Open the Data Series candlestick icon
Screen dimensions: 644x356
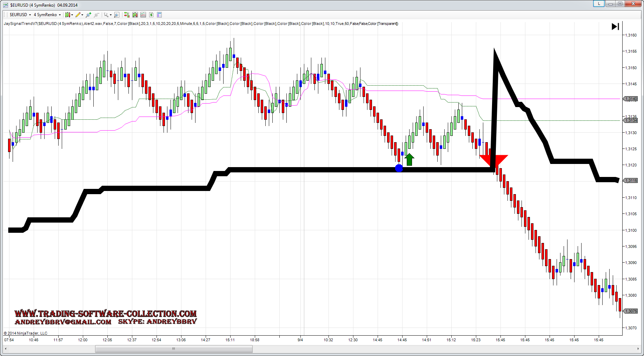point(135,15)
